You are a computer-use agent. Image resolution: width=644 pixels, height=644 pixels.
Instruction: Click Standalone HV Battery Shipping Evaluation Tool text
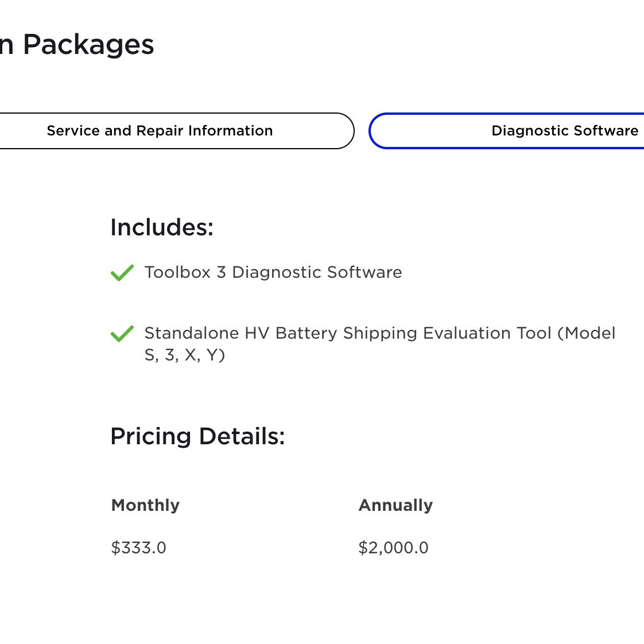[380, 344]
